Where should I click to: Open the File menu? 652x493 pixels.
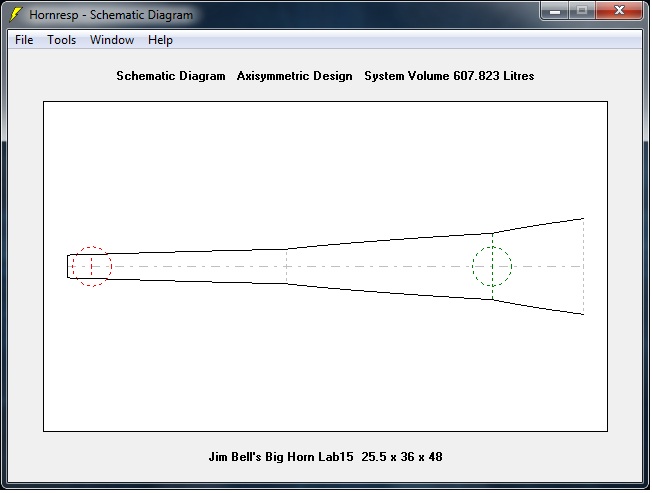24,40
